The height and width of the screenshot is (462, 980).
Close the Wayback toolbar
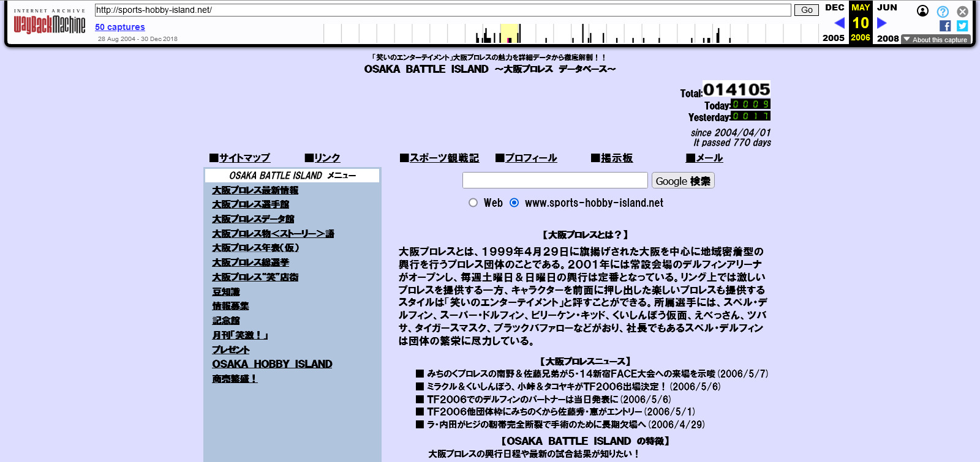click(x=962, y=12)
